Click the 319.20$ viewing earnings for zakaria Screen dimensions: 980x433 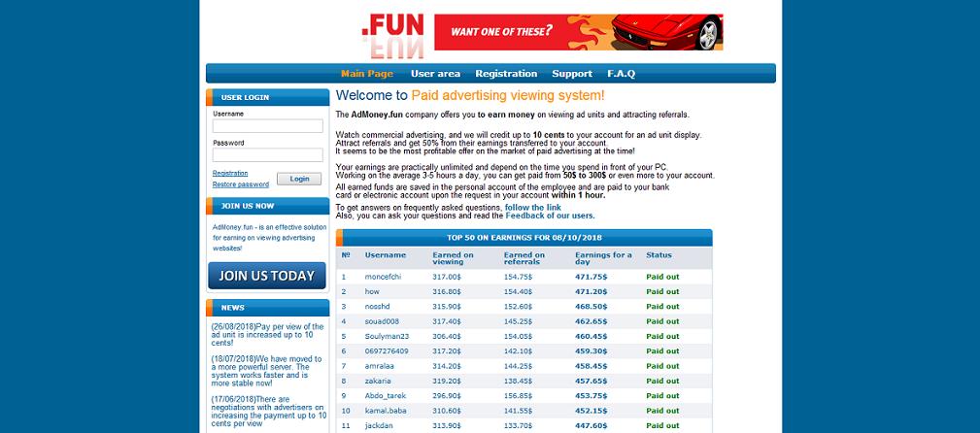tap(447, 382)
